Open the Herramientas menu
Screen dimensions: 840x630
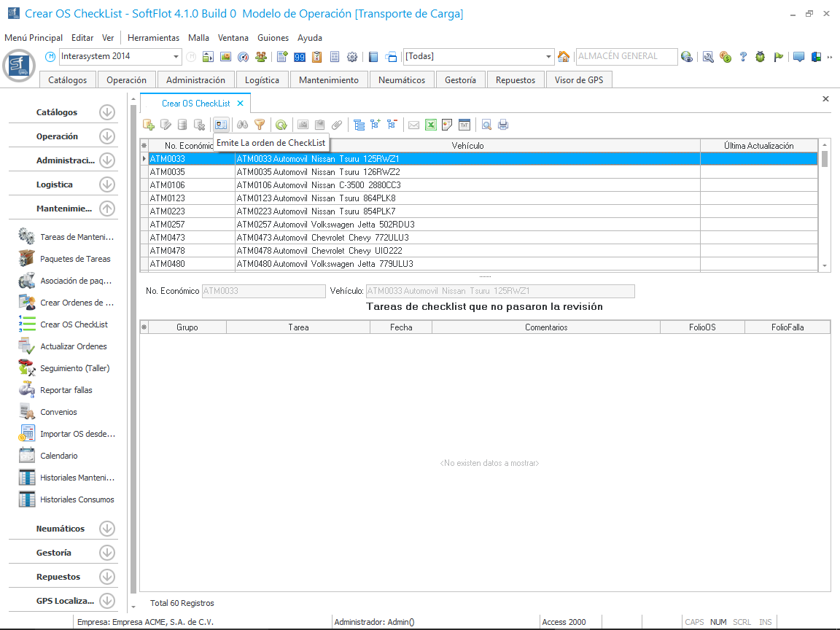click(153, 38)
